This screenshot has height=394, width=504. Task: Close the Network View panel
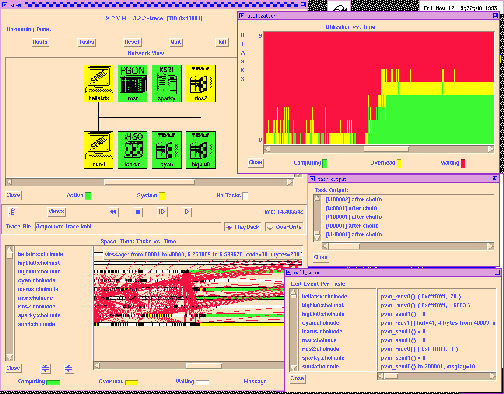13,195
